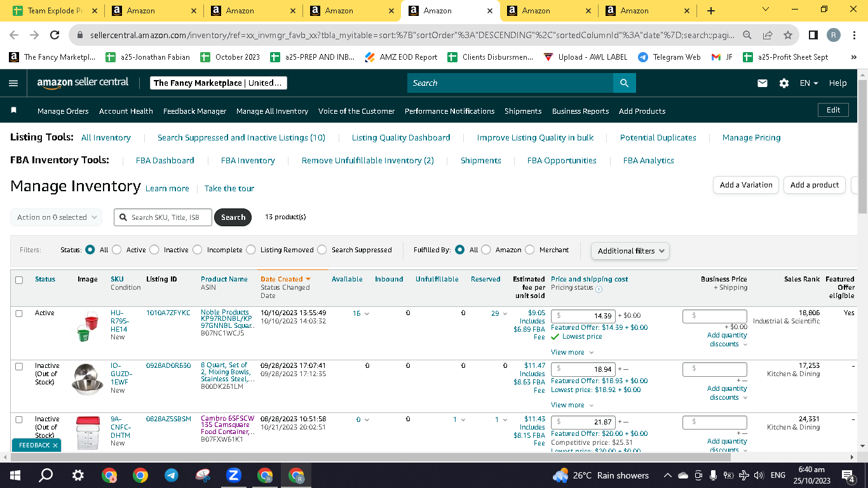The image size is (868, 488).
Task: Bookmark this page with the star icon
Action: [788, 35]
